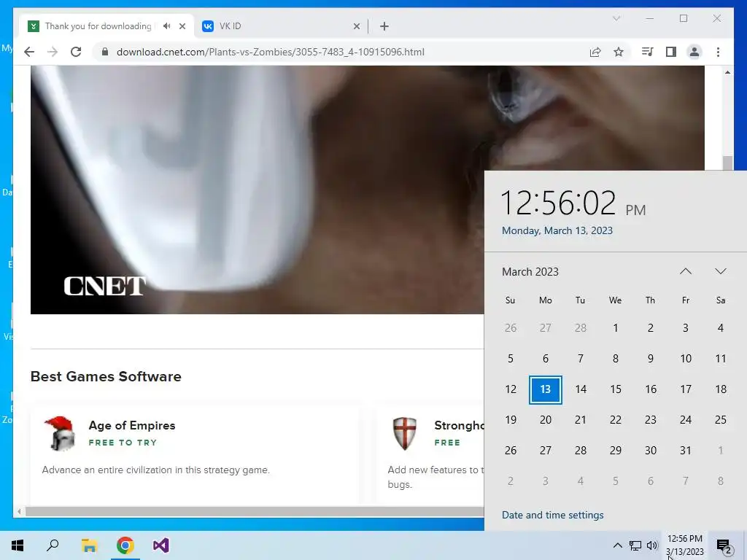Click the 'March 2023' calendar header
The width and height of the screenshot is (747, 560).
click(x=530, y=272)
